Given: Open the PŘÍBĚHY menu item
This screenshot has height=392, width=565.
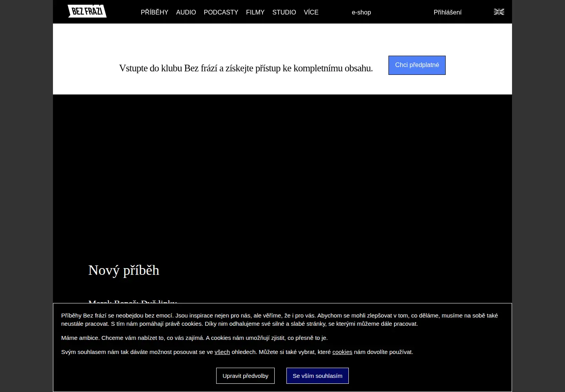Looking at the screenshot, I should coord(155,12).
